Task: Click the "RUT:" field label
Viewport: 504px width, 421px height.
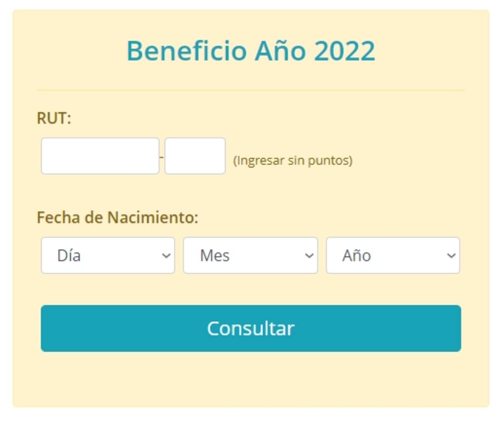Action: coord(54,118)
